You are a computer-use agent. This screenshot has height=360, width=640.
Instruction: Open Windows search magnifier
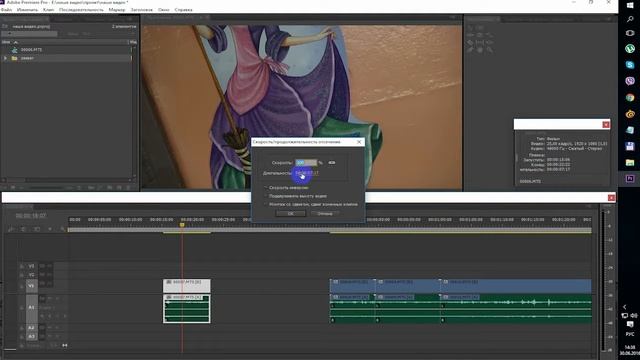coord(630,19)
